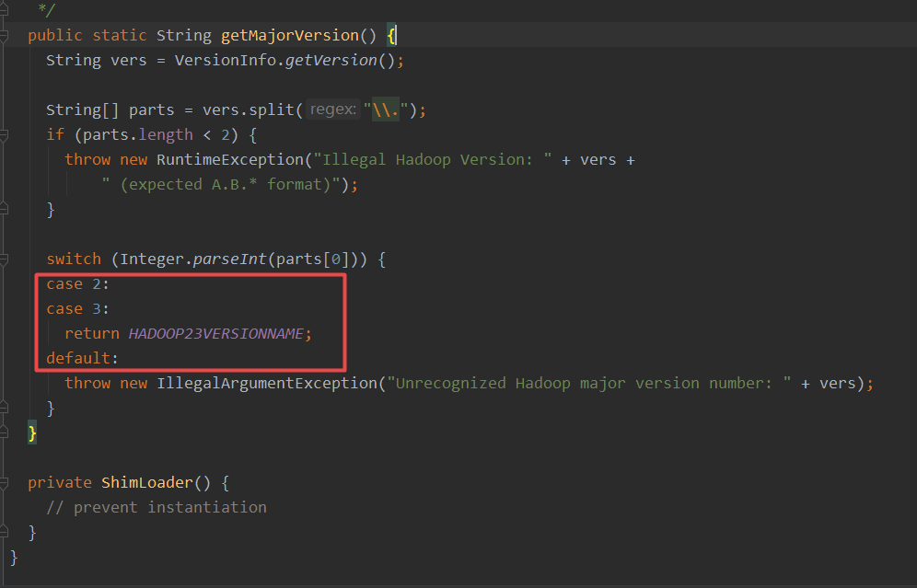This screenshot has width=917, height=588.
Task: Click the if keyword
Action: pos(55,135)
